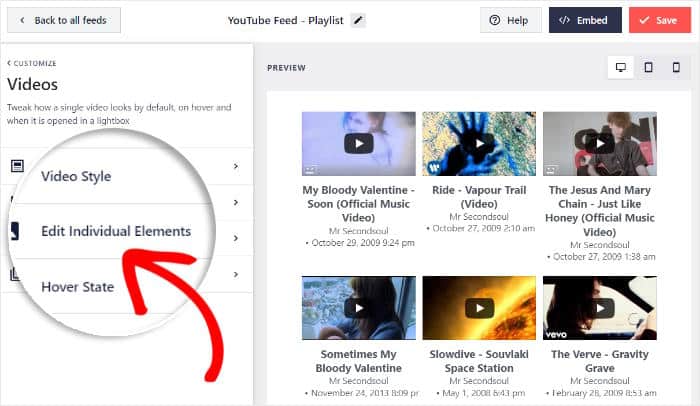
Task: Click the pencil icon to rename feed
Action: coord(359,20)
